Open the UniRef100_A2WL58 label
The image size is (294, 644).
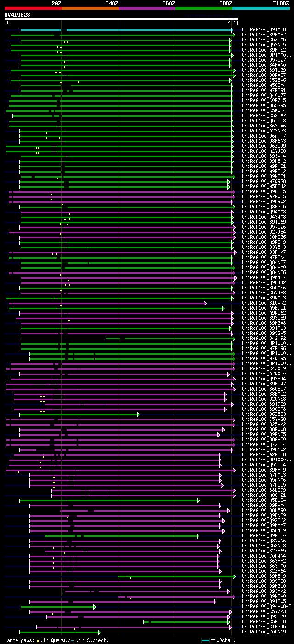[264, 454]
